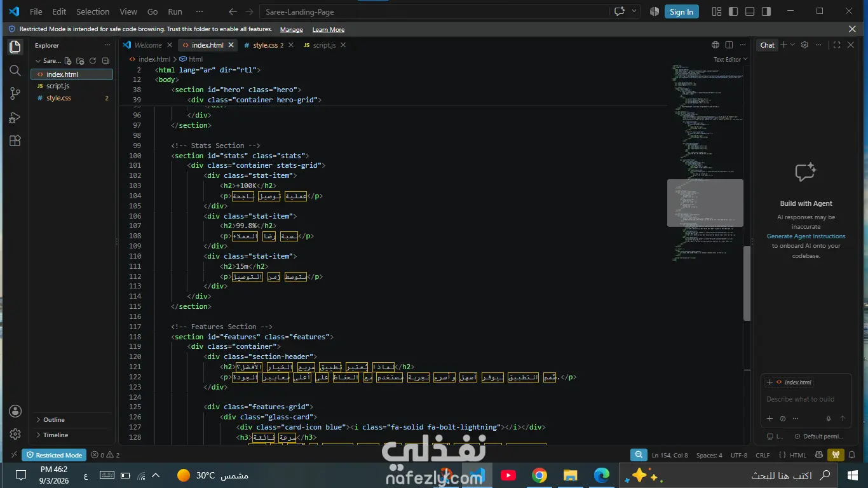Click the Describe what to build input
The height and width of the screenshot is (488, 868).
click(x=801, y=399)
